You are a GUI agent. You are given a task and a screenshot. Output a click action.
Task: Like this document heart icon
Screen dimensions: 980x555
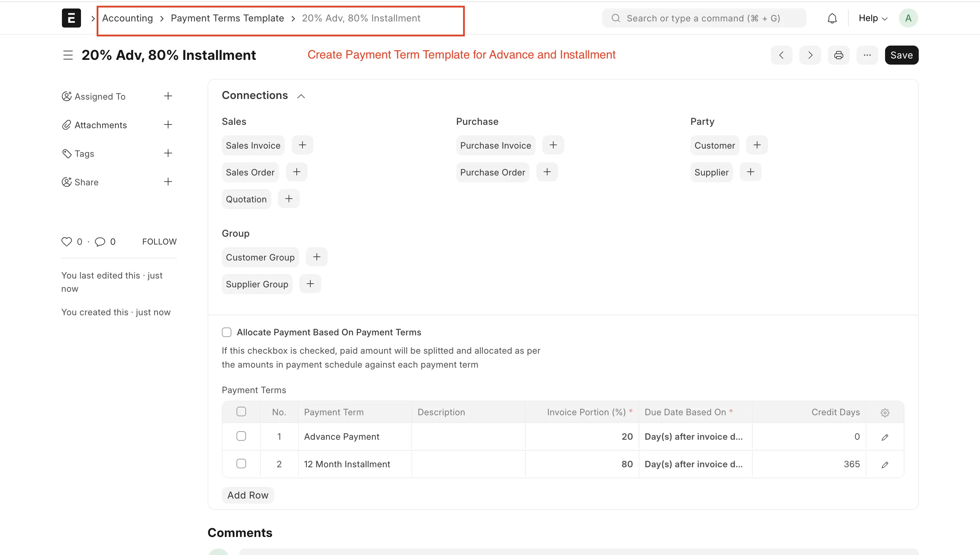[x=67, y=242]
